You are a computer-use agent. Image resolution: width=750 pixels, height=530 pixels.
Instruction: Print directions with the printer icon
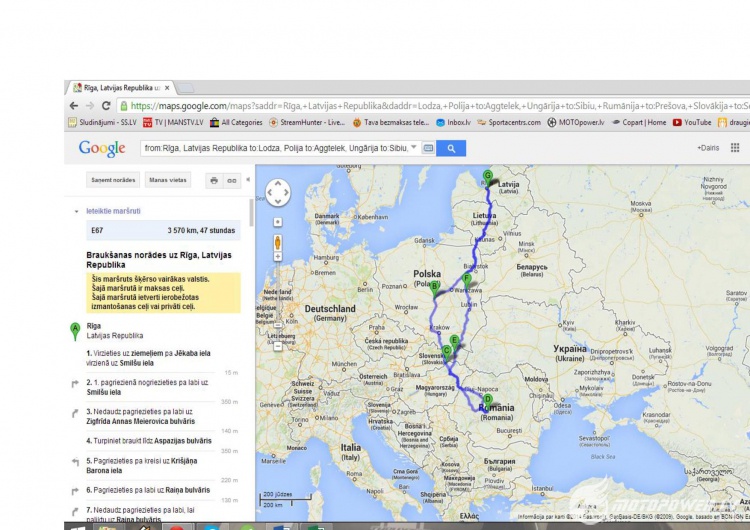click(x=214, y=180)
